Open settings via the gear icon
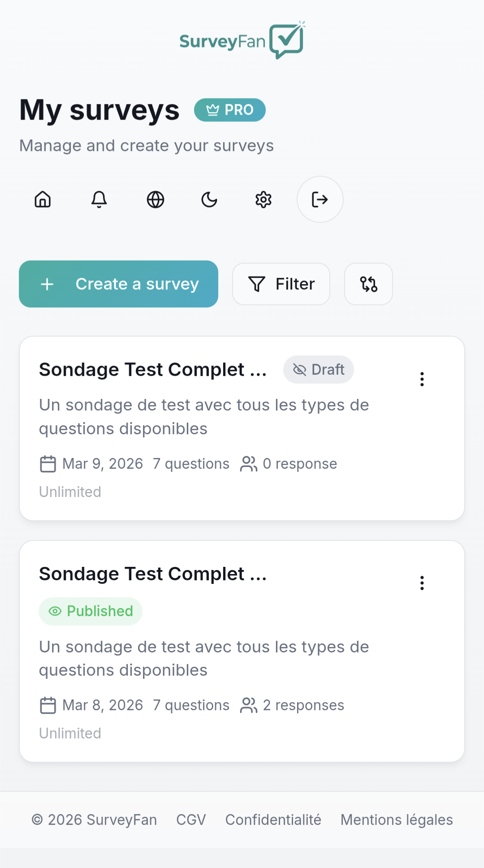The width and height of the screenshot is (484, 868). click(263, 199)
